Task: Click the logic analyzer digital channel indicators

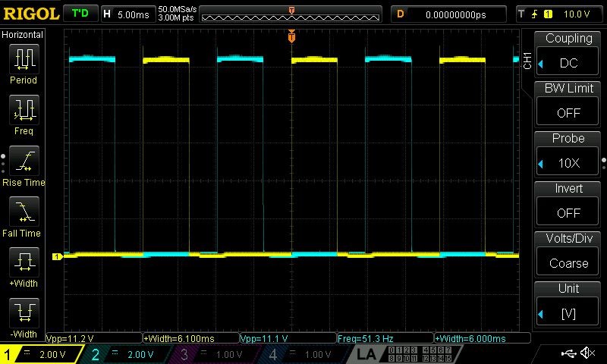Action: [x=420, y=354]
